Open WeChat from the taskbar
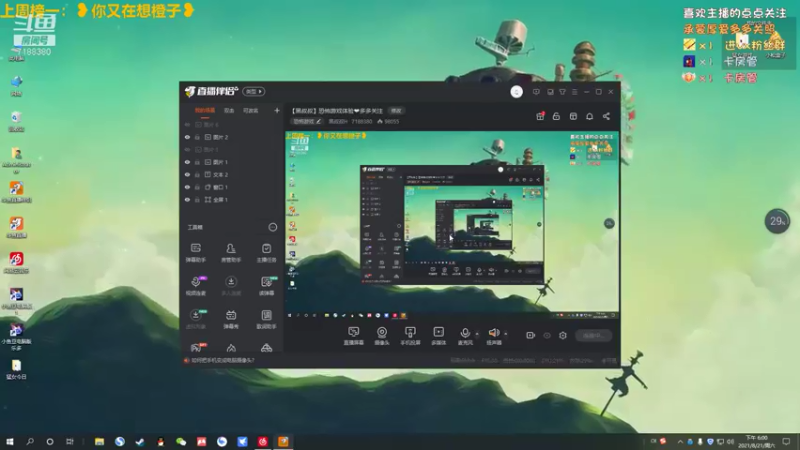 [x=181, y=441]
